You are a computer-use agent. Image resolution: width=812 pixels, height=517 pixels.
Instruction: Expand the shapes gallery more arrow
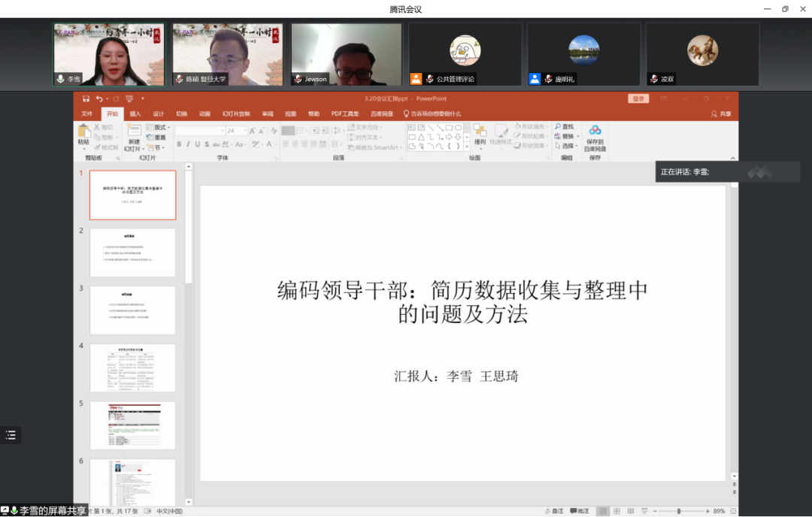click(x=466, y=147)
